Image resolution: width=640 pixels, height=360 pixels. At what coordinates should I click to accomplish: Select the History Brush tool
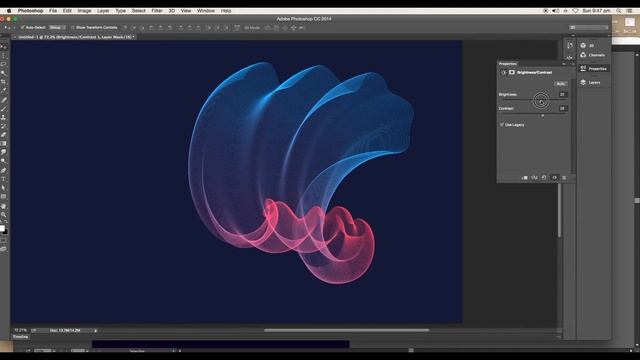click(4, 126)
